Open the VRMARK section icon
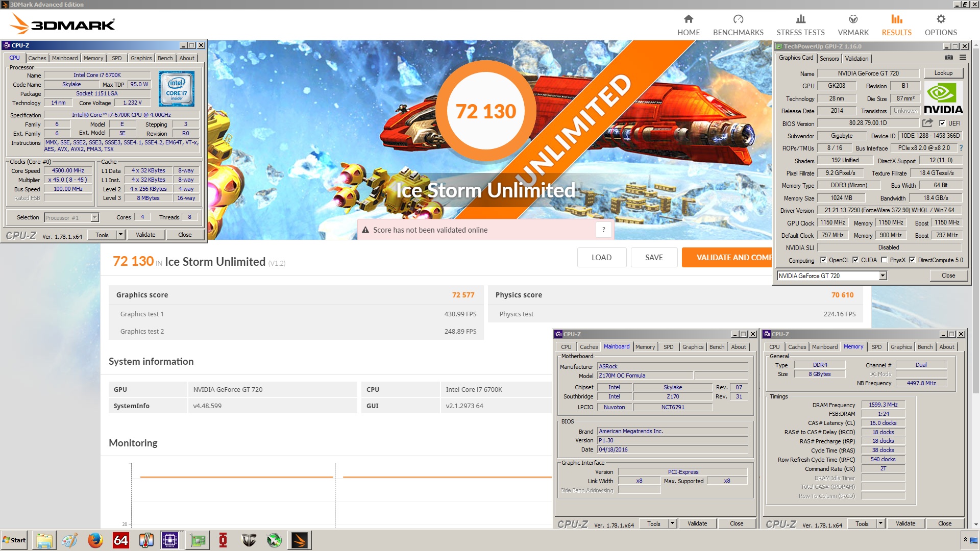The height and width of the screenshot is (551, 980). 853,19
